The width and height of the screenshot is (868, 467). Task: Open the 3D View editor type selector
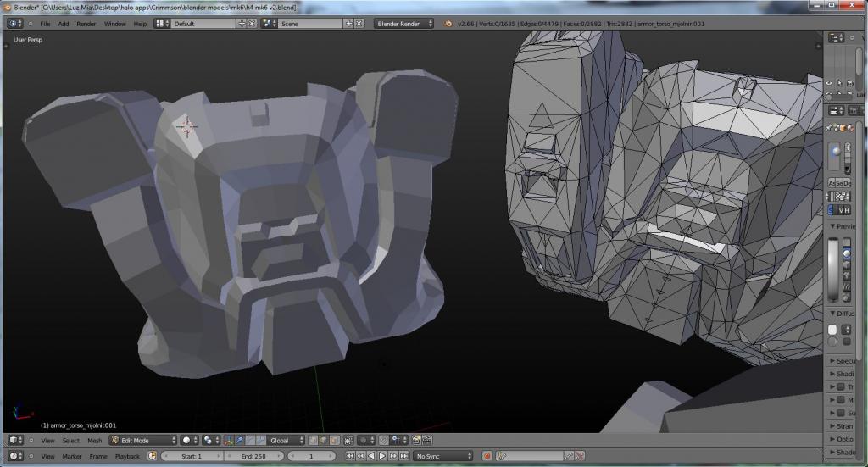(x=15, y=441)
